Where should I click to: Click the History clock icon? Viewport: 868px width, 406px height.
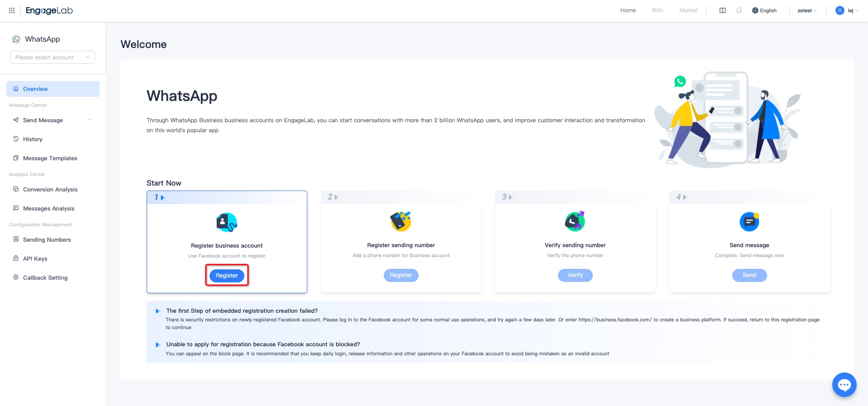(16, 139)
